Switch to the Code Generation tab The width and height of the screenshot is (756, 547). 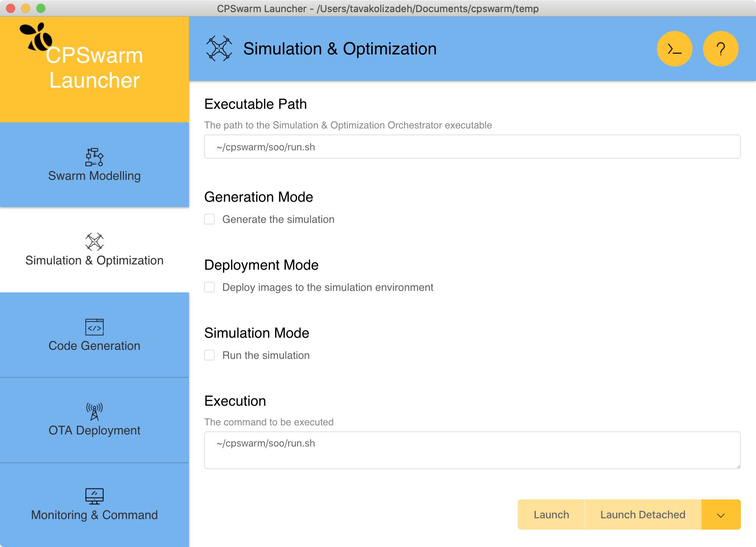click(x=94, y=345)
